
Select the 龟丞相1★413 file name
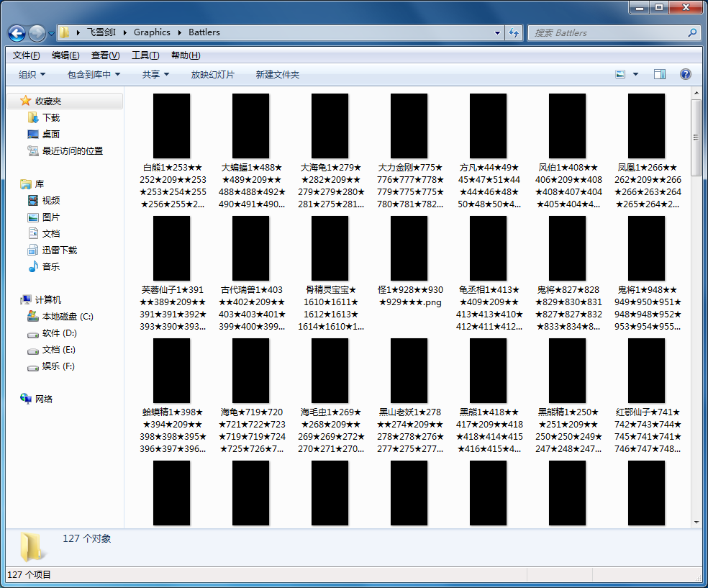(x=489, y=308)
